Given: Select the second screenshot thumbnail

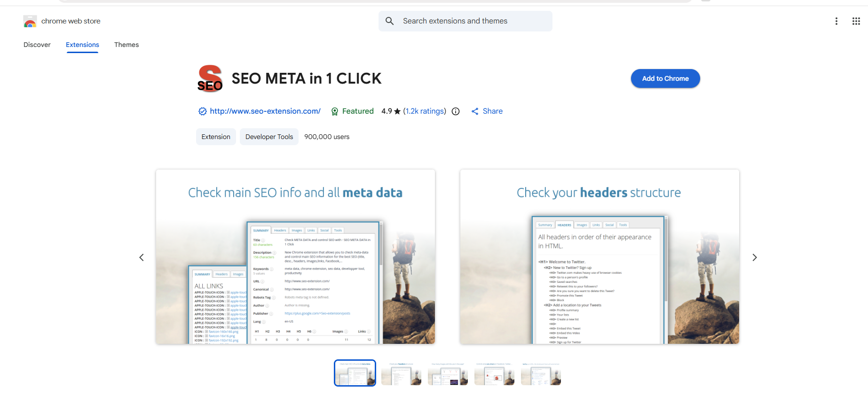Looking at the screenshot, I should (401, 373).
